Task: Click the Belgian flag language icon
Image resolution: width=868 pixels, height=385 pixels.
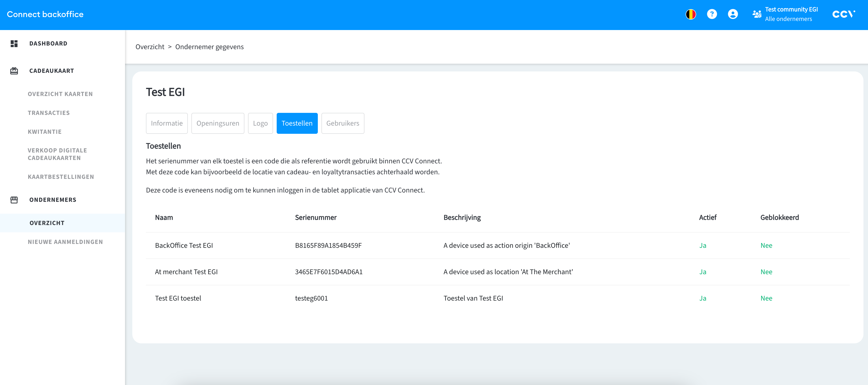Action: (690, 14)
